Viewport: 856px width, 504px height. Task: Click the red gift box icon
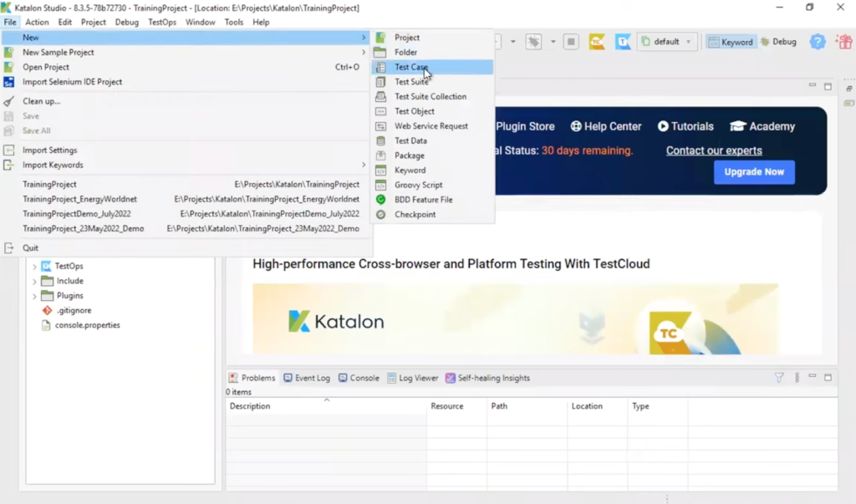[844, 42]
